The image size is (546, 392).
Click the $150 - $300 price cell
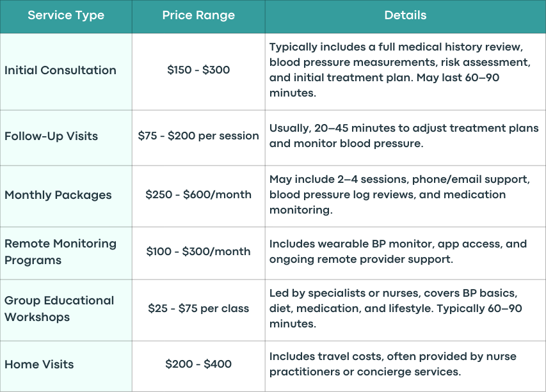click(x=198, y=70)
